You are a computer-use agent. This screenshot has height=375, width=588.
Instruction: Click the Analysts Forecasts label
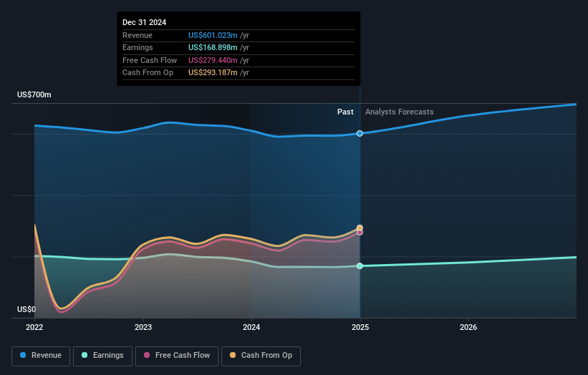click(x=400, y=112)
